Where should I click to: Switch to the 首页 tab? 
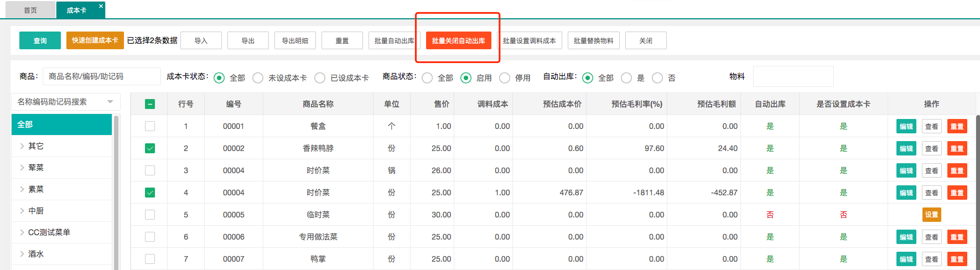(x=30, y=10)
